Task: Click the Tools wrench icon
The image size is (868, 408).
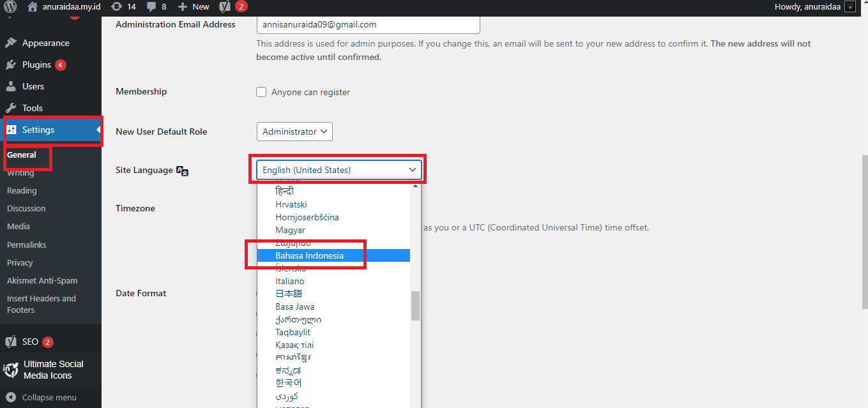Action: 11,108
